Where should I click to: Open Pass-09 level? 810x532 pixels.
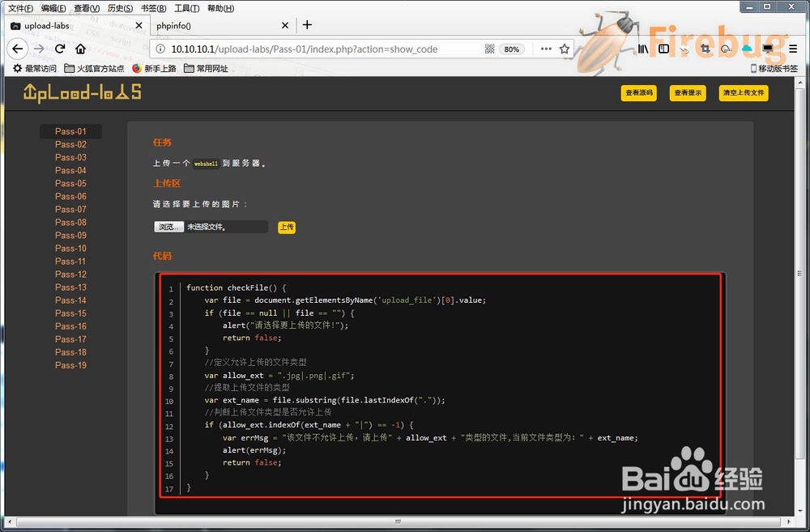70,235
